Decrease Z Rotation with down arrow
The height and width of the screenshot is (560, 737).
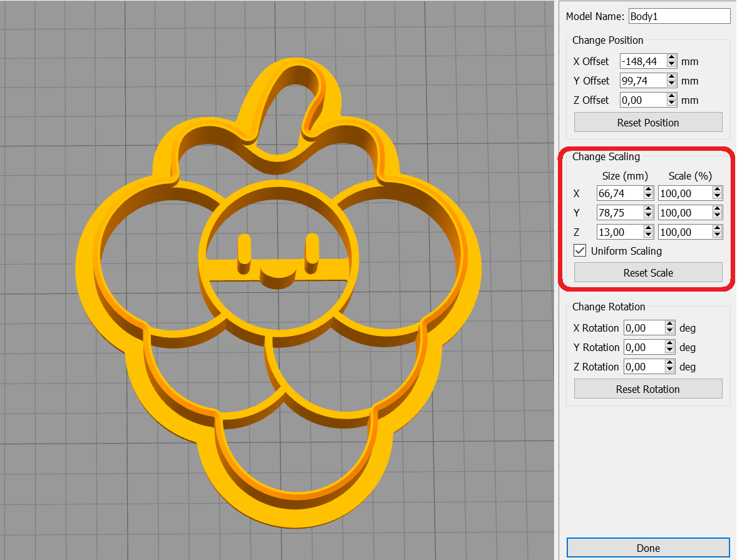(x=670, y=370)
